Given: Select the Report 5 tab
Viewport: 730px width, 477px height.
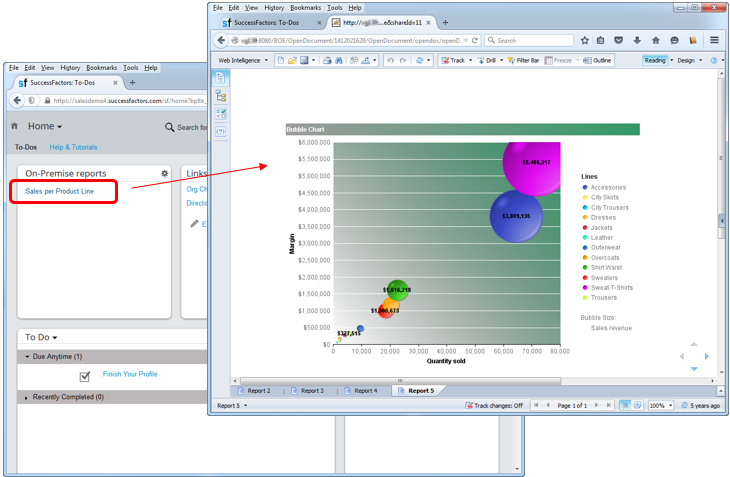Looking at the screenshot, I should [416, 391].
